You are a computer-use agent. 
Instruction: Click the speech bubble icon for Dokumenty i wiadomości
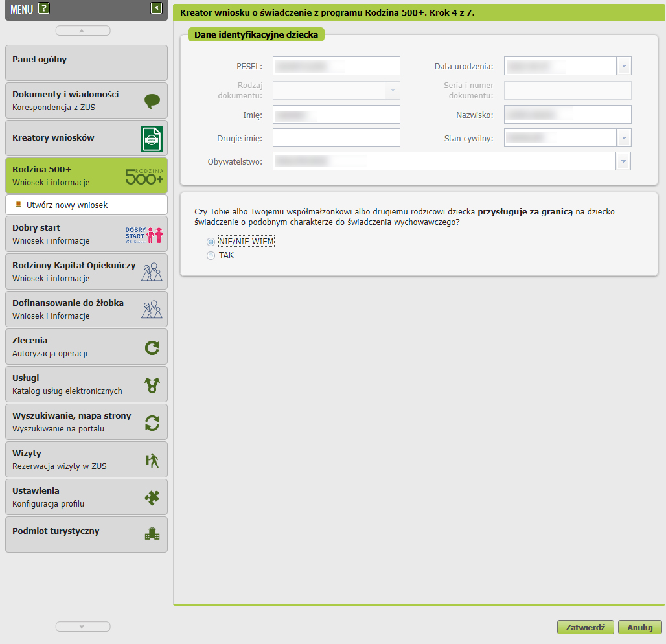(x=152, y=101)
